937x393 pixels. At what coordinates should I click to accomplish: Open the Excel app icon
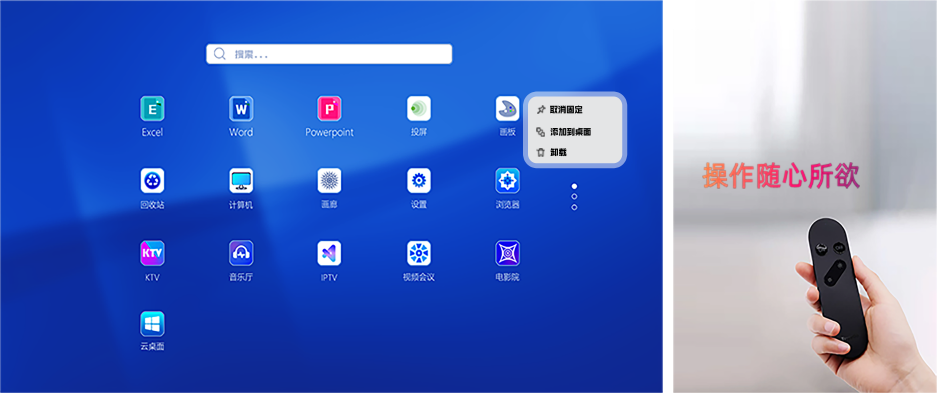click(152, 109)
